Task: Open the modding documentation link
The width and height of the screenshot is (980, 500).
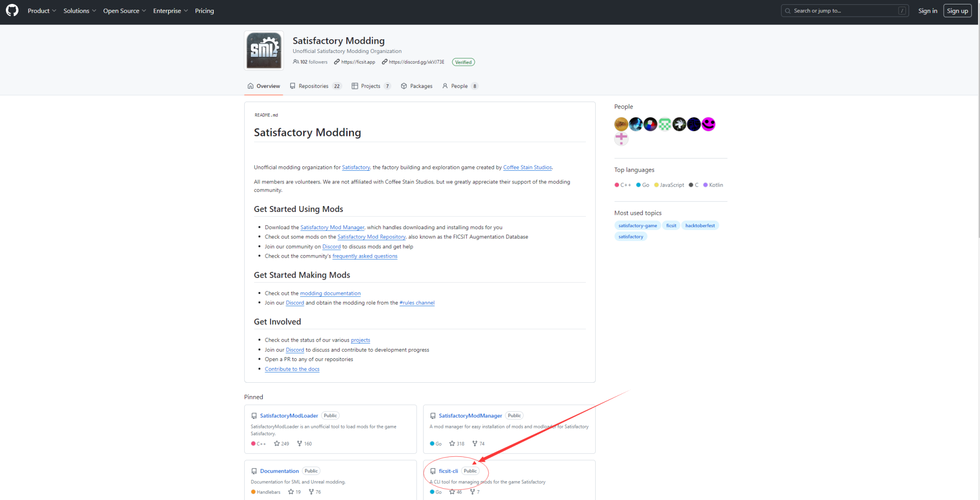Action: (x=330, y=293)
